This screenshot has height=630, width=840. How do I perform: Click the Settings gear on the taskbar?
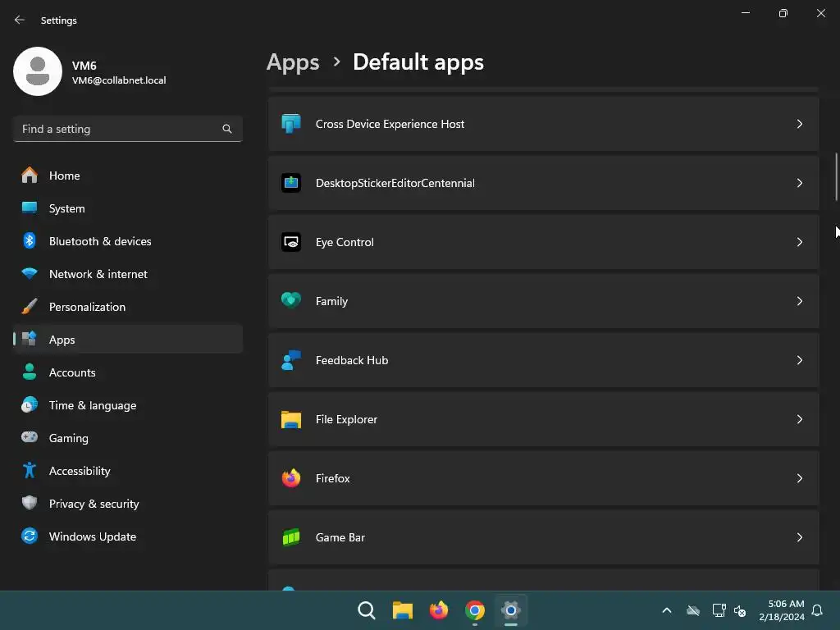point(511,610)
